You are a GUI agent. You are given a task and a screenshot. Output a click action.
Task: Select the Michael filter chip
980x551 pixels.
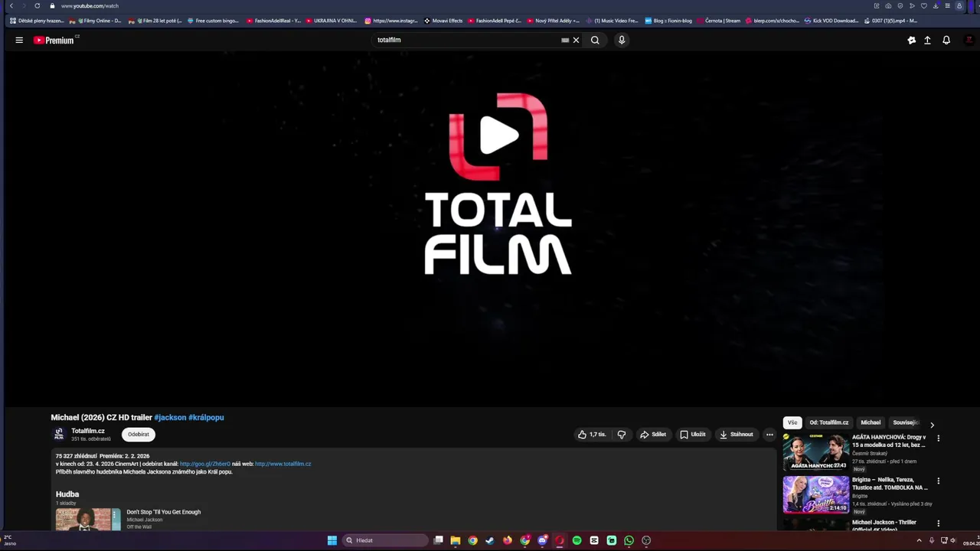click(871, 422)
